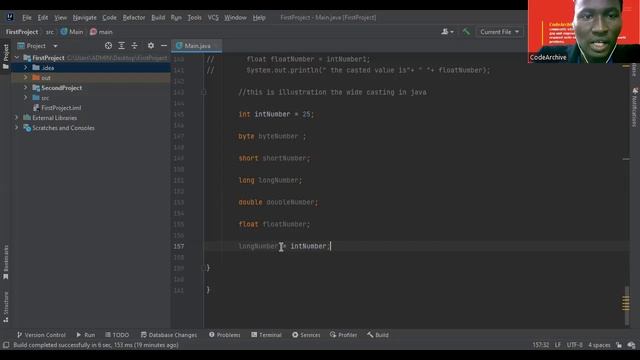640x360 pixels.
Task: Open the Build tool window
Action: pyautogui.click(x=378, y=335)
